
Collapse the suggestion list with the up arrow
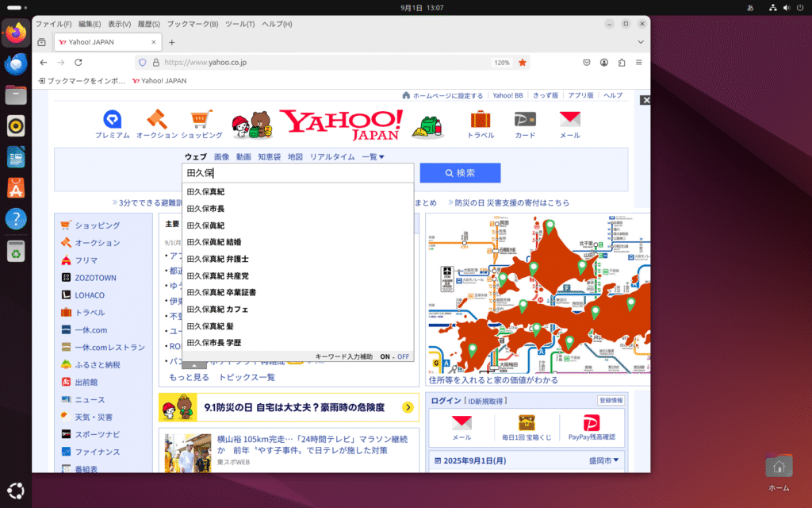[x=194, y=365]
